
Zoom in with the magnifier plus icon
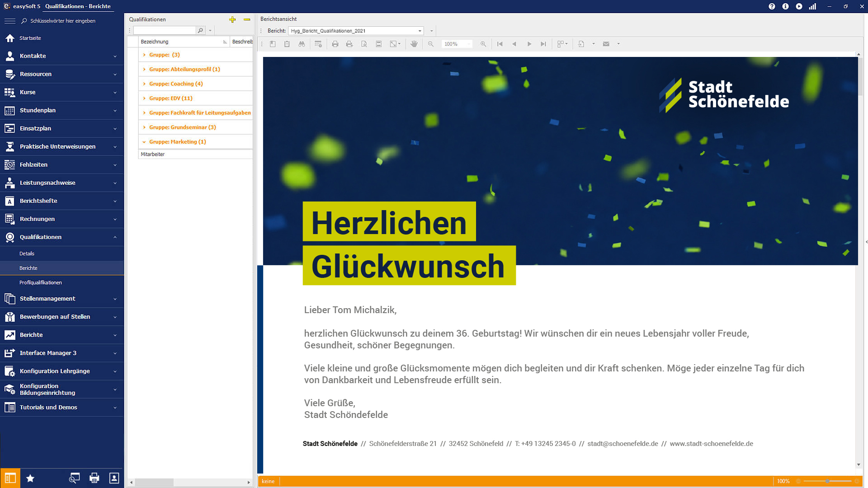click(x=483, y=44)
